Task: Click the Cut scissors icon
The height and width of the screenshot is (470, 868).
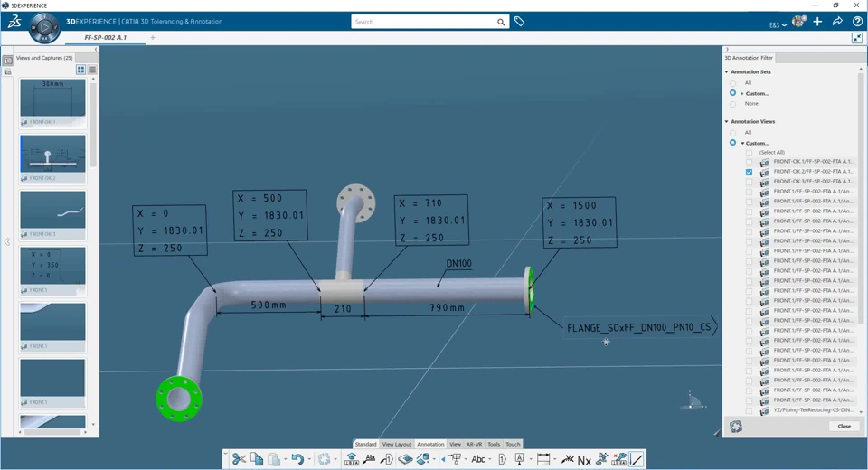Action: click(239, 459)
